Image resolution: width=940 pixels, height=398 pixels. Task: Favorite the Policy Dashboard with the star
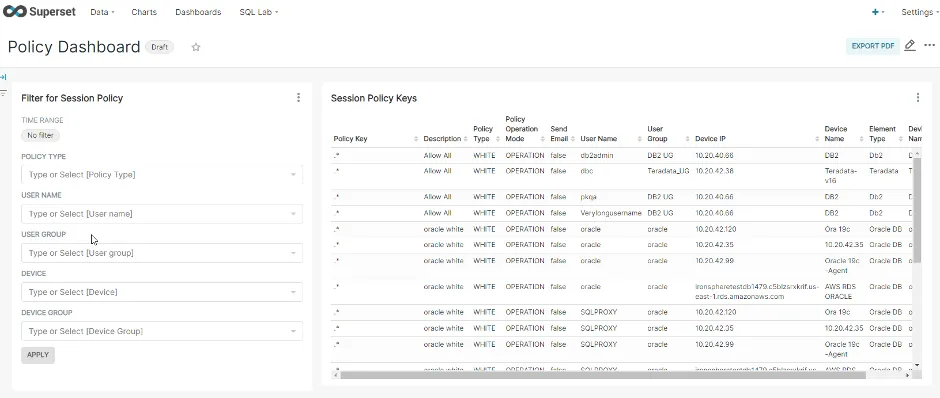pyautogui.click(x=195, y=47)
